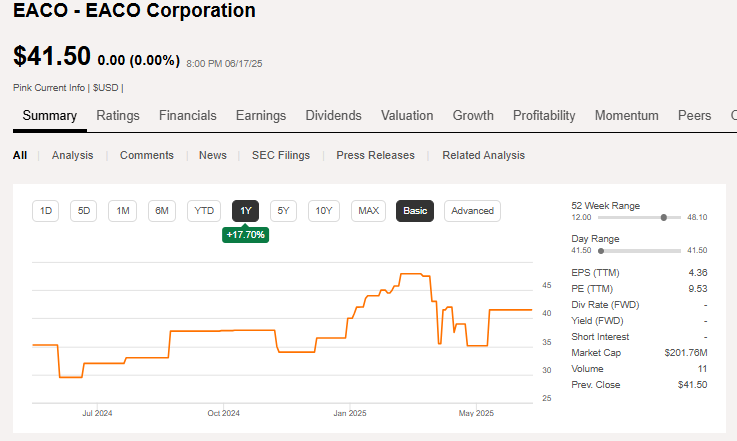Show Comments in the feed
The width and height of the screenshot is (737, 441).
(x=147, y=155)
